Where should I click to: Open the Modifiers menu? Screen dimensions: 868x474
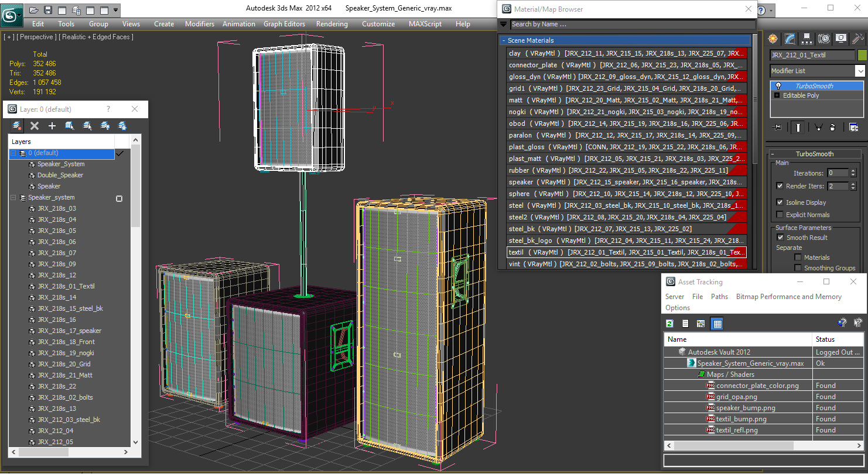tap(200, 24)
